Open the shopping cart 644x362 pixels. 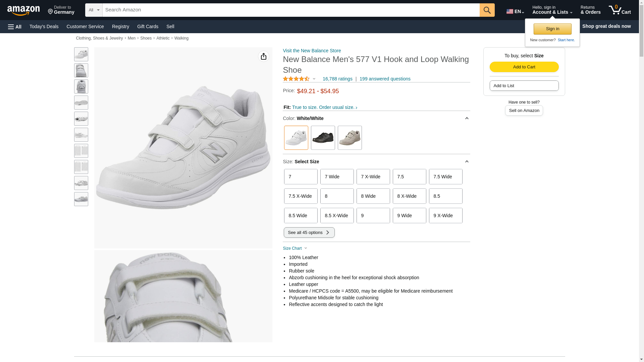coord(620,10)
